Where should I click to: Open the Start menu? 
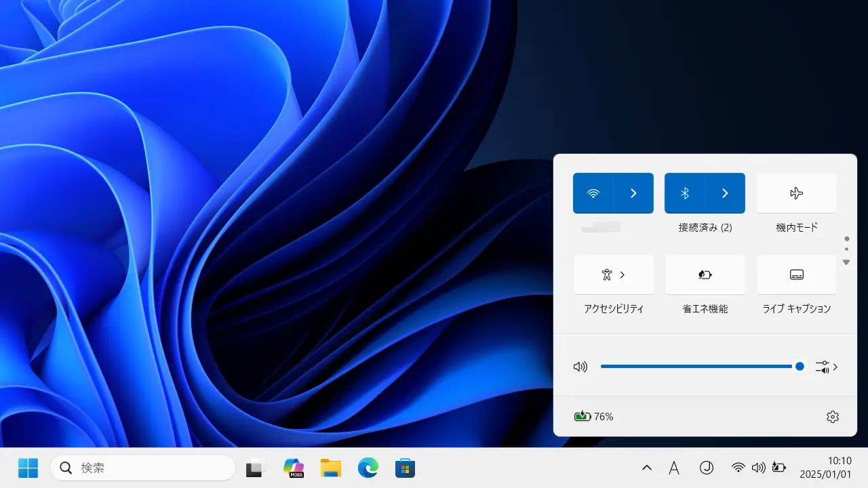27,468
